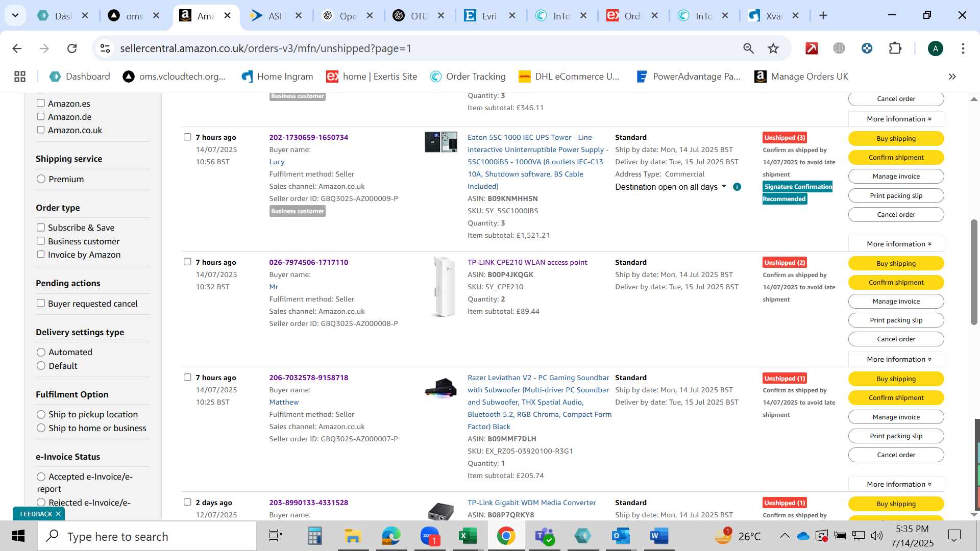Viewport: 980px width, 551px height.
Task: Select order 026-7974506-1717110 checkbox
Action: (187, 262)
